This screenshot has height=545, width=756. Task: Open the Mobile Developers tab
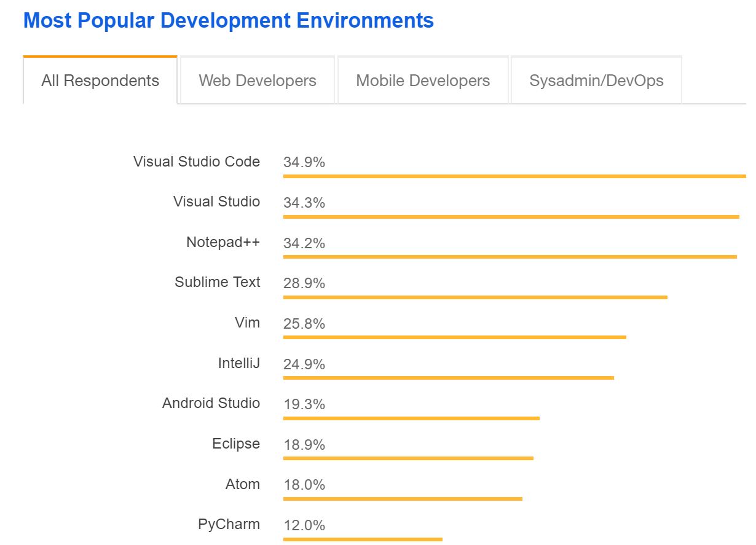(x=423, y=80)
